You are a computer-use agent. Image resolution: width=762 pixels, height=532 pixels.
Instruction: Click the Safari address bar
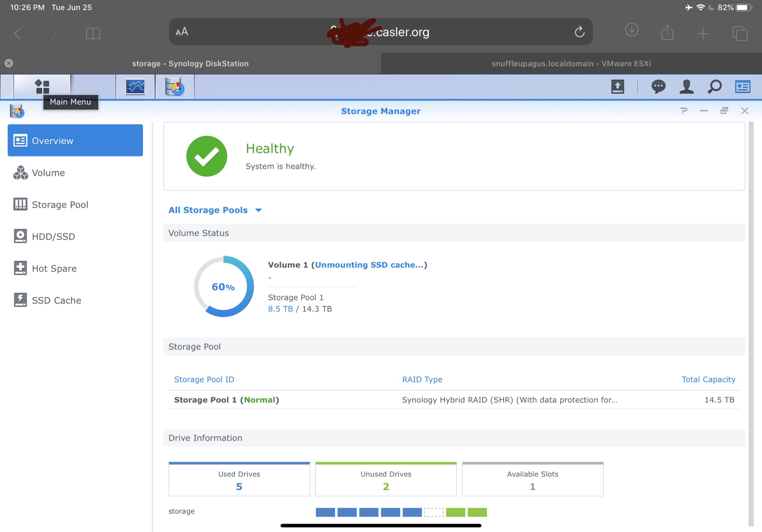tap(381, 32)
